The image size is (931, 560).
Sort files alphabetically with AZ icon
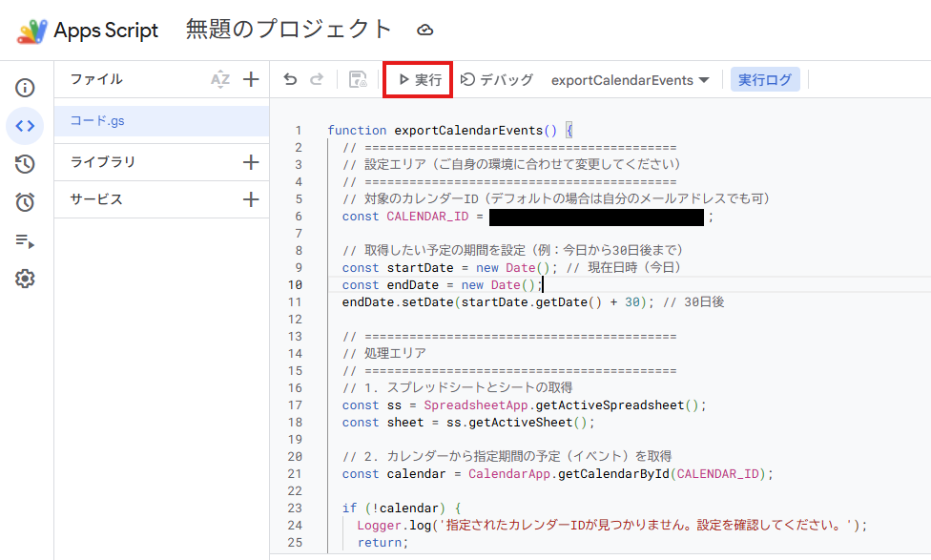point(220,79)
